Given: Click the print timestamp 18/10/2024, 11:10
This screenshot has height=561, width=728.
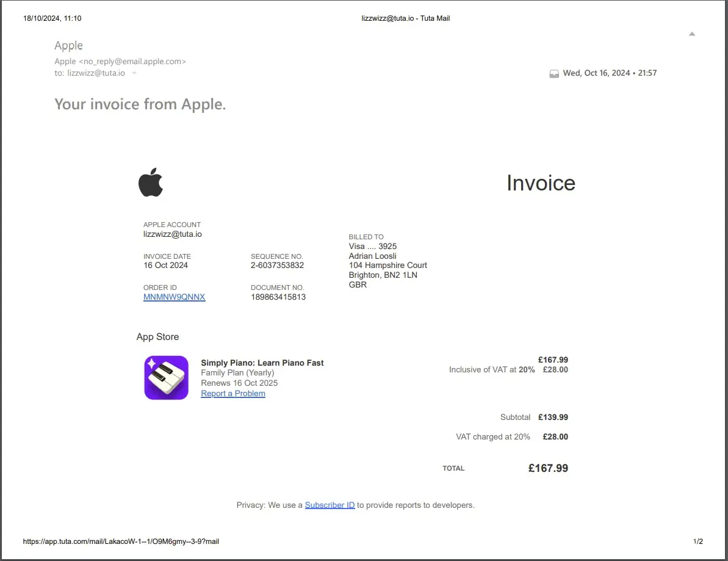Looking at the screenshot, I should click(52, 18).
